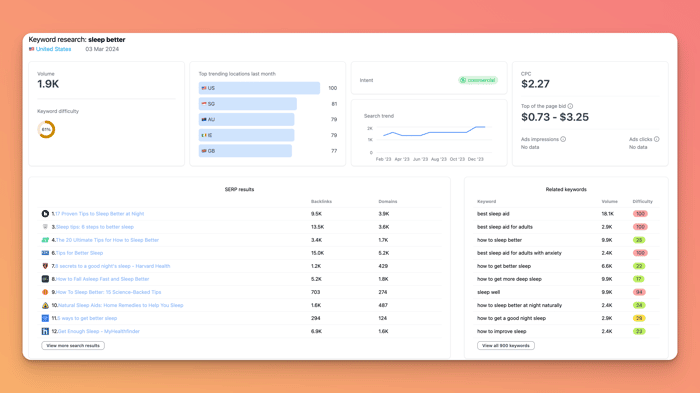The width and height of the screenshot is (700, 393).
Task: Click the Harvard Health shield favicon
Action: point(45,266)
